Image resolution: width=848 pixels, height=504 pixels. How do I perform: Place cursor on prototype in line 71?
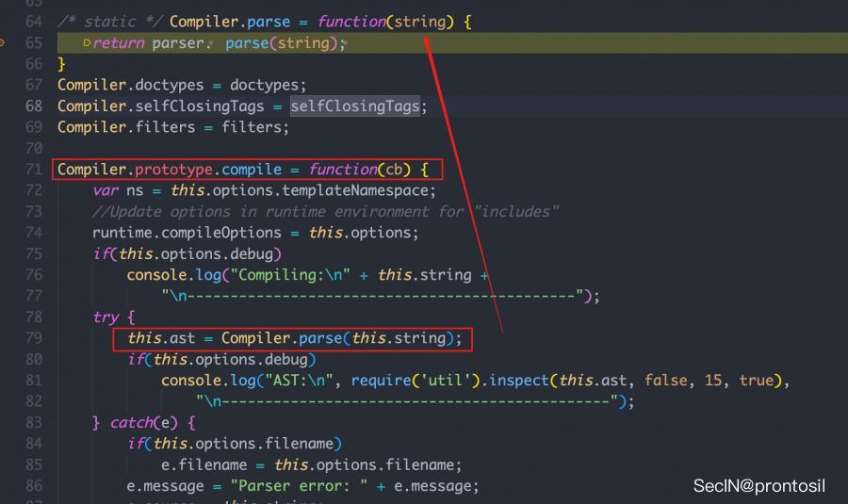click(174, 170)
